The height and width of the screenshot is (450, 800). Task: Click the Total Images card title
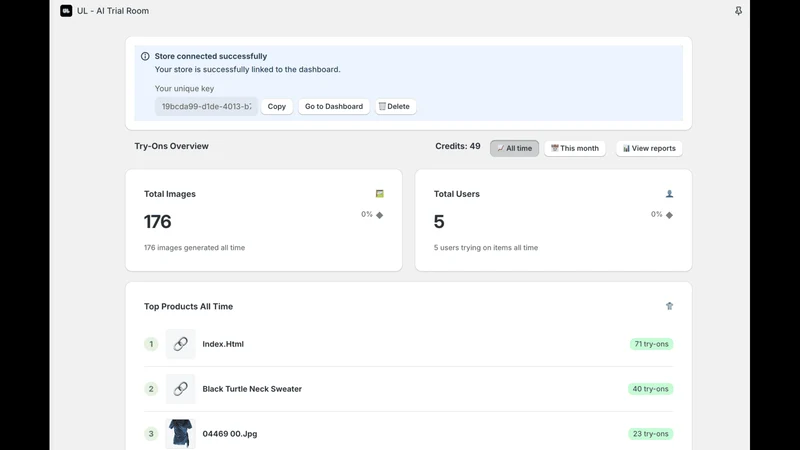170,194
